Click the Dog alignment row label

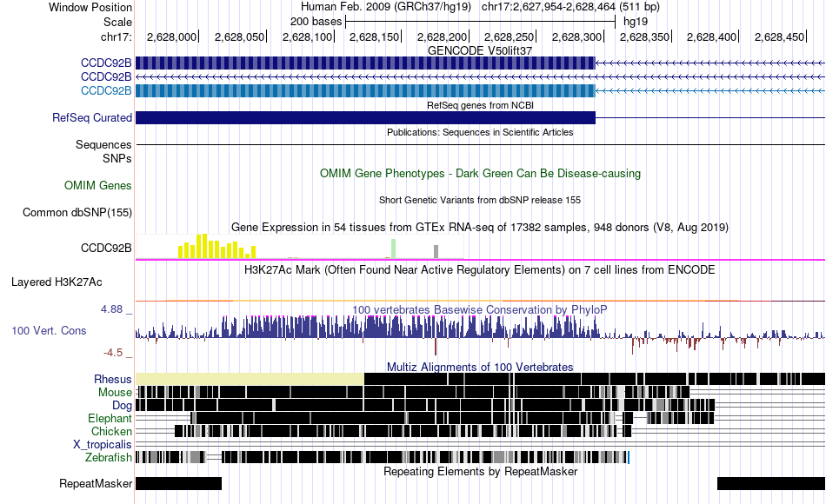click(x=122, y=406)
